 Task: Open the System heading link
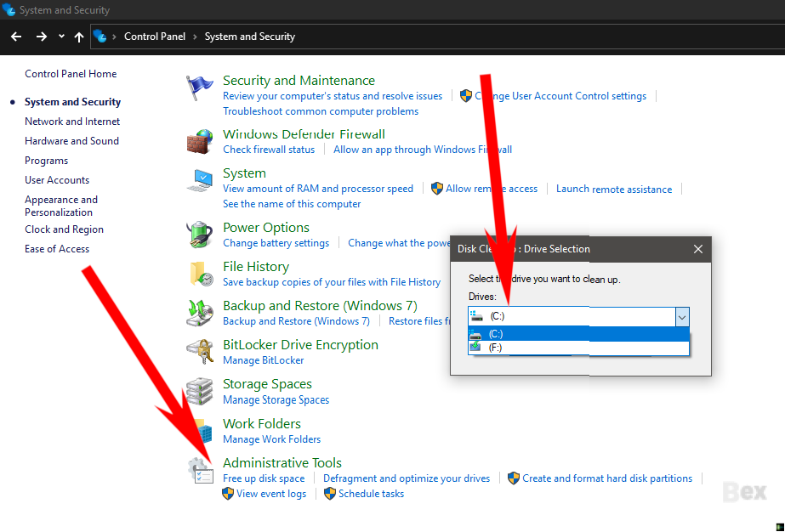click(x=244, y=173)
